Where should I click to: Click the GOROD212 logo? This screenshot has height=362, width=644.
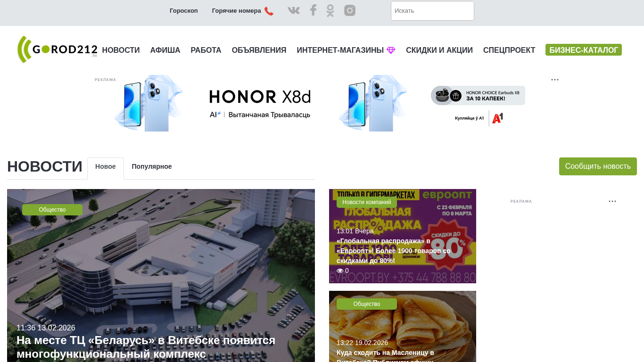click(x=58, y=49)
